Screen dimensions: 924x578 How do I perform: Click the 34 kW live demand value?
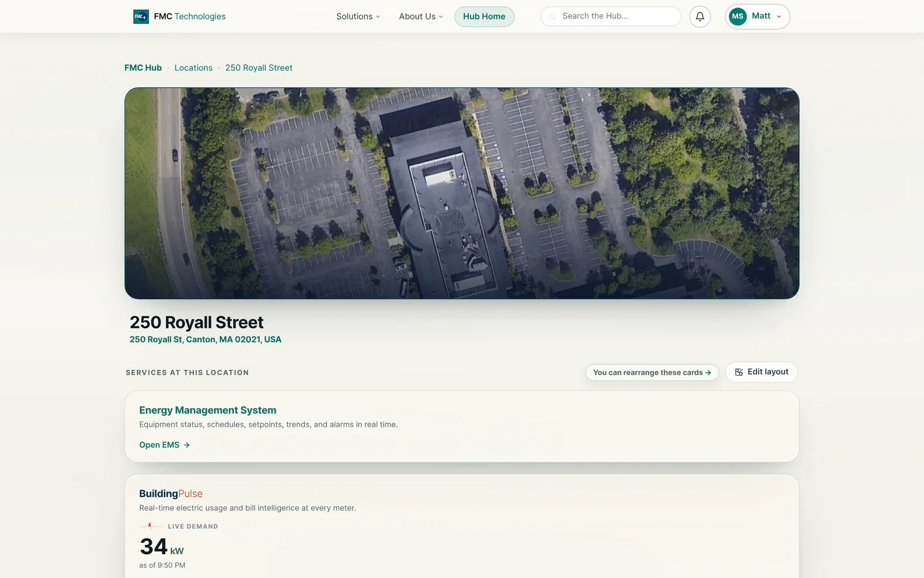pos(162,547)
